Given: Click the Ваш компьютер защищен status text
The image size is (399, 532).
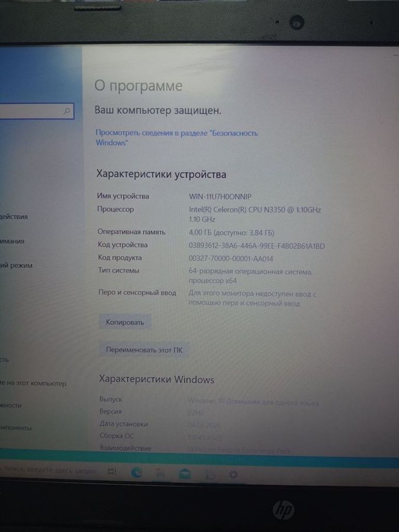Looking at the screenshot, I should pyautogui.click(x=158, y=110).
